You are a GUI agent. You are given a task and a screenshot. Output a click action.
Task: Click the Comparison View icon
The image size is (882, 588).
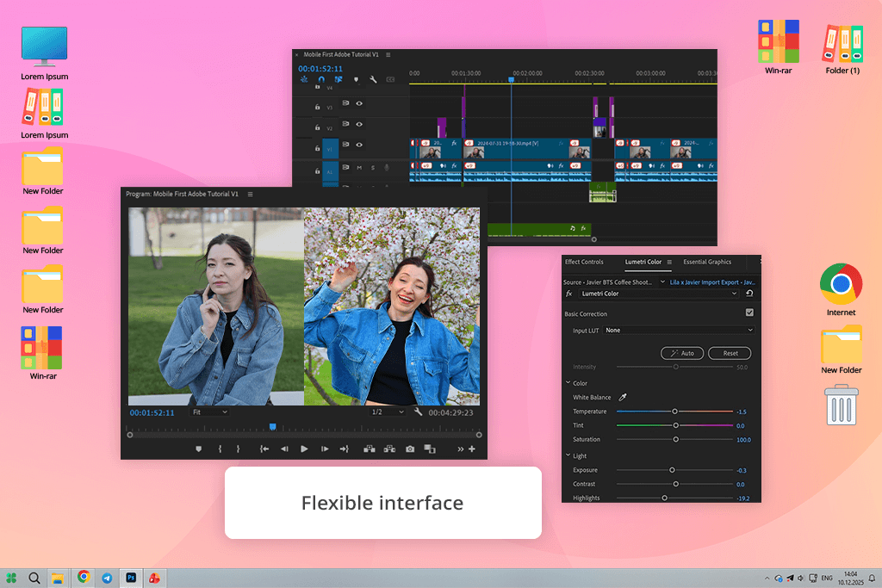point(430,449)
